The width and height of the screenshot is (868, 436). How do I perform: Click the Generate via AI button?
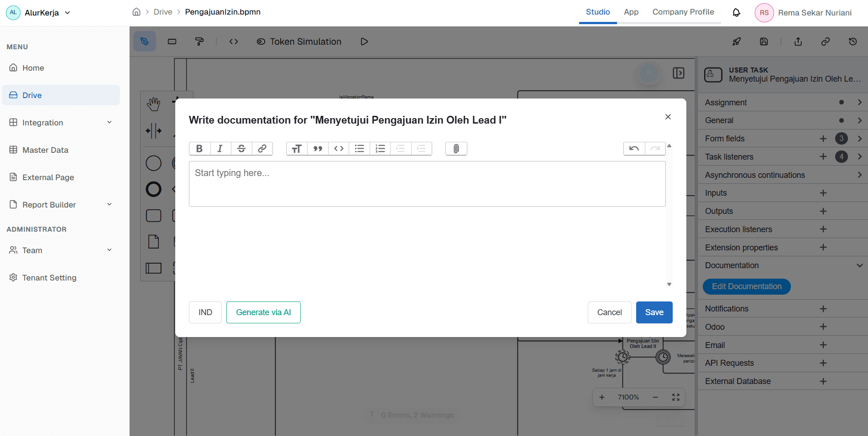[x=263, y=312]
